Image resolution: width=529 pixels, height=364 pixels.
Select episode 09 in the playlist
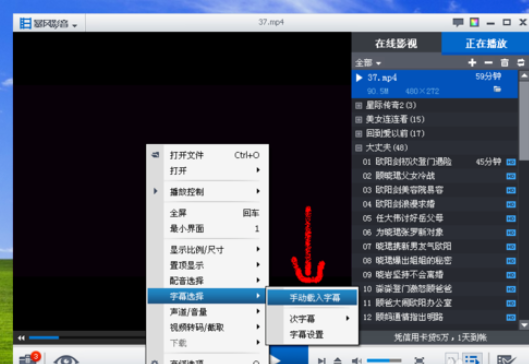pyautogui.click(x=435, y=275)
